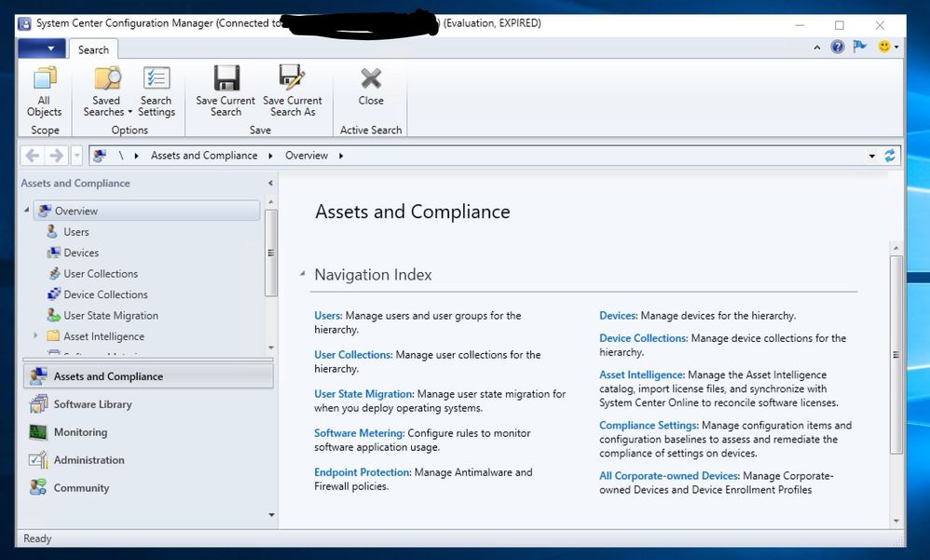Click the blue flag notification icon

click(x=859, y=47)
